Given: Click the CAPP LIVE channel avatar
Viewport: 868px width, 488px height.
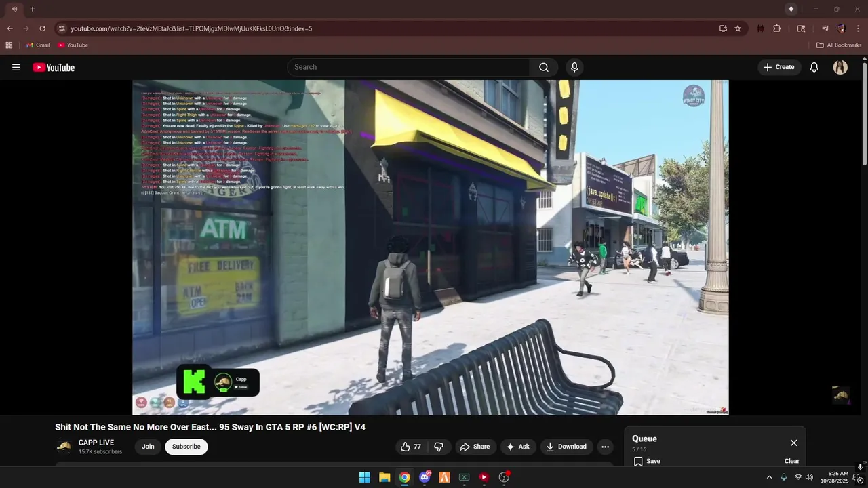Looking at the screenshot, I should (x=64, y=447).
